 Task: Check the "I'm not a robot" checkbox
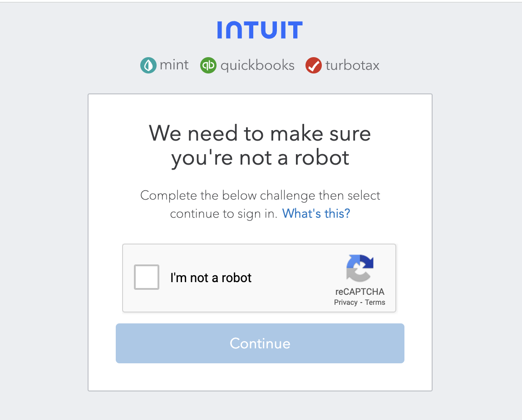[147, 277]
